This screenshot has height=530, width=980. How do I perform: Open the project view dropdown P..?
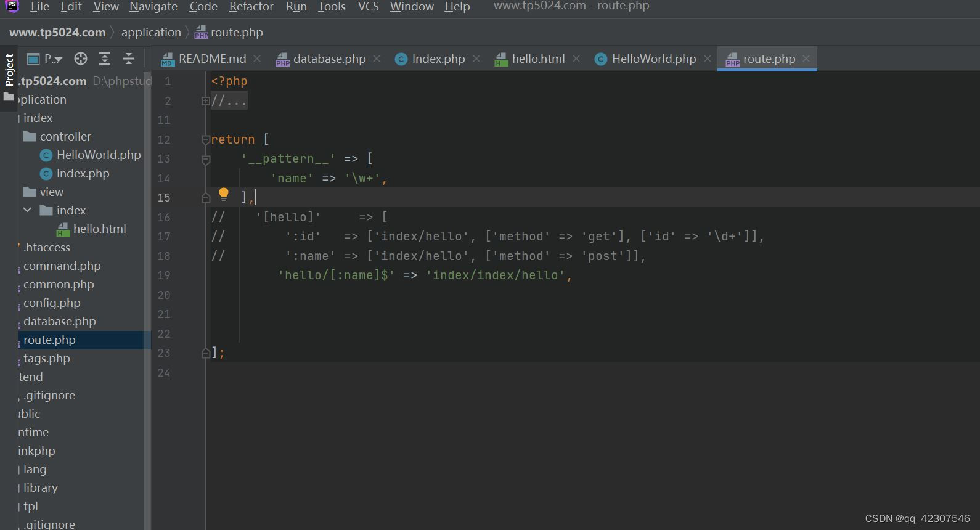tap(45, 59)
